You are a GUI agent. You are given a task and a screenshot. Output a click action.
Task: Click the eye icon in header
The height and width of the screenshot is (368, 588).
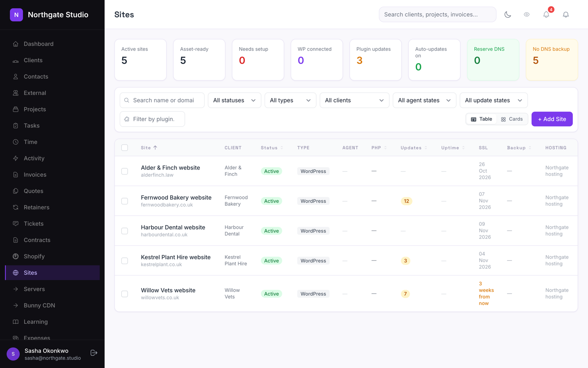click(x=527, y=15)
